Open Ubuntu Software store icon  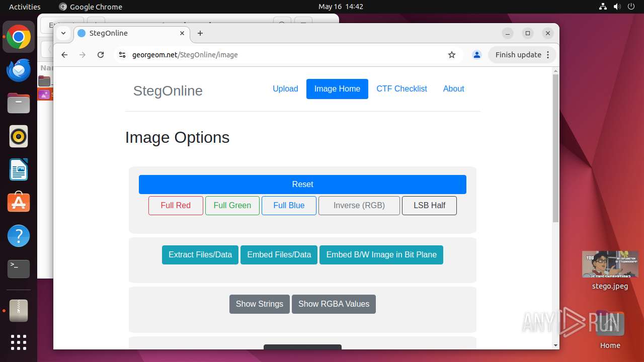[x=19, y=203]
